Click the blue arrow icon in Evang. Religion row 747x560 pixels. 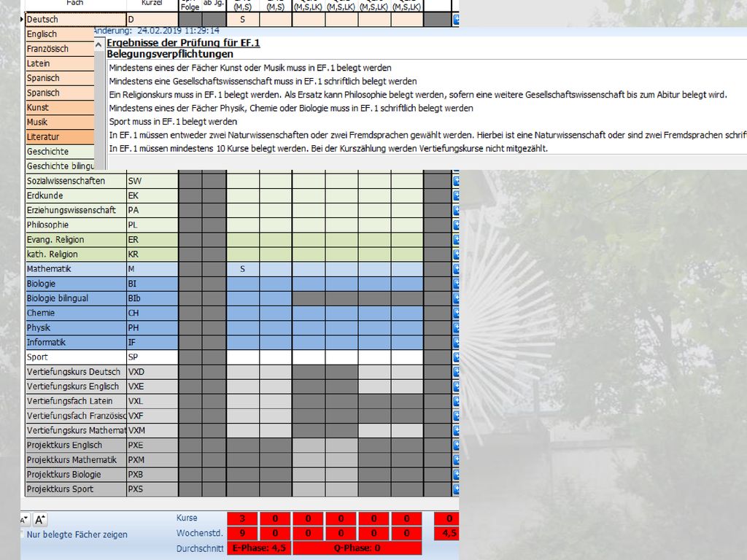point(456,239)
